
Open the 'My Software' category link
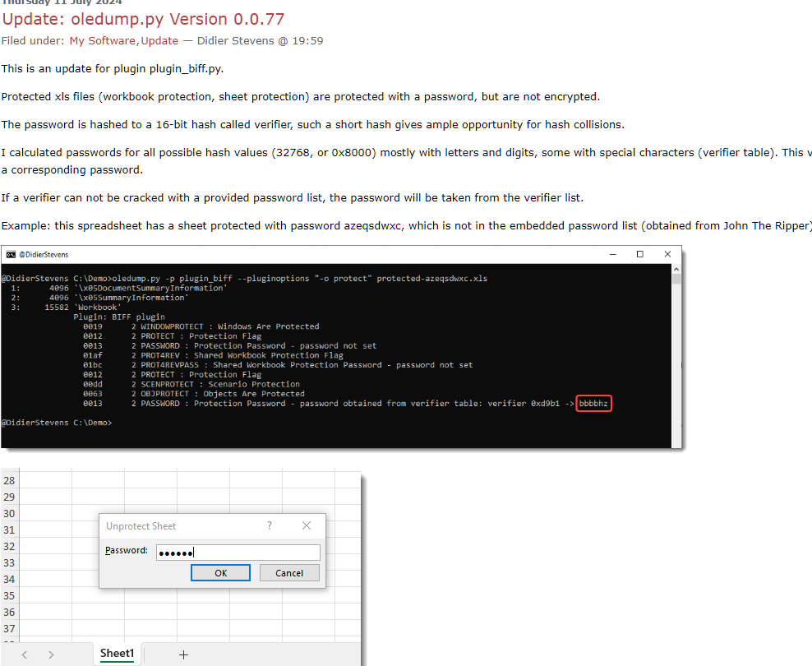point(102,40)
